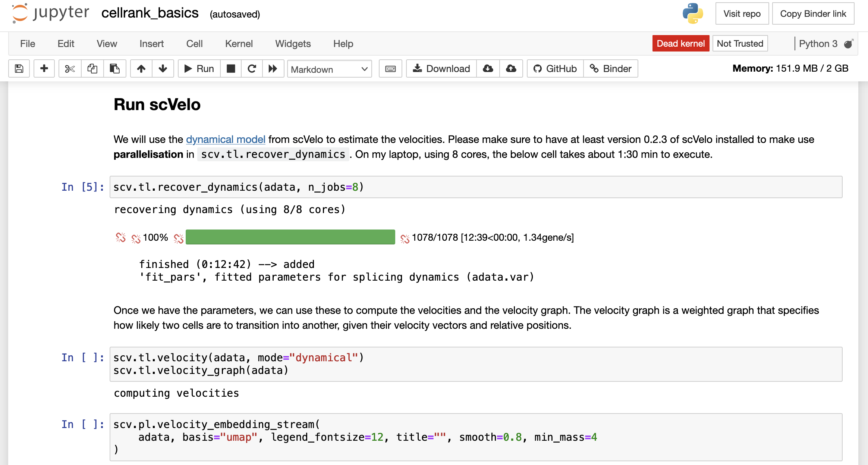Click the green progress bar at 100%
Image resolution: width=868 pixels, height=465 pixels.
(x=290, y=237)
